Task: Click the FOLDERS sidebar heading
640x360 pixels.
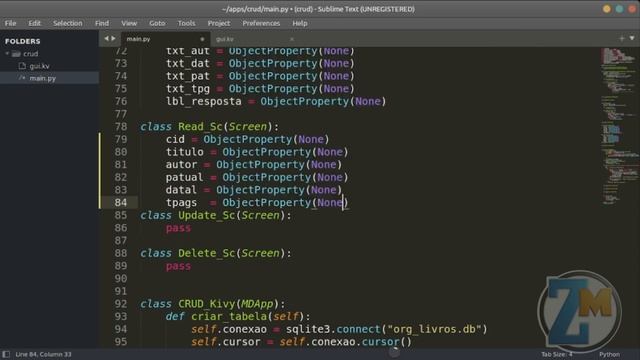Action: (x=22, y=41)
